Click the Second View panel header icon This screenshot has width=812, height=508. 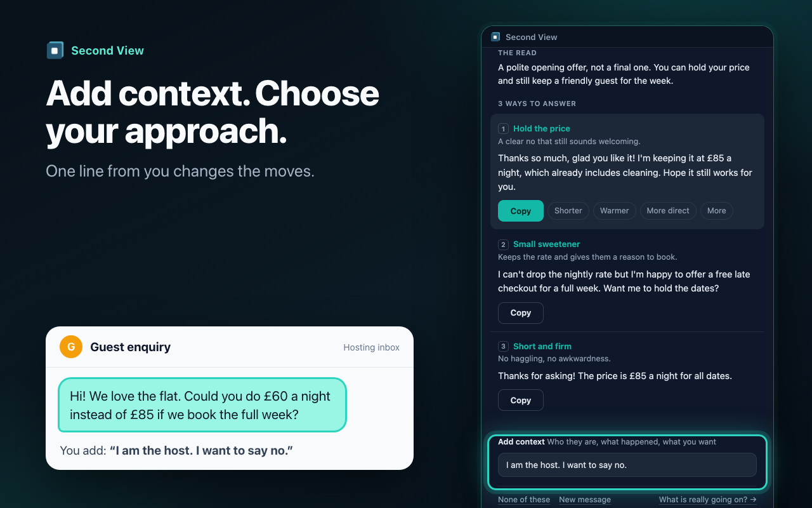(495, 37)
